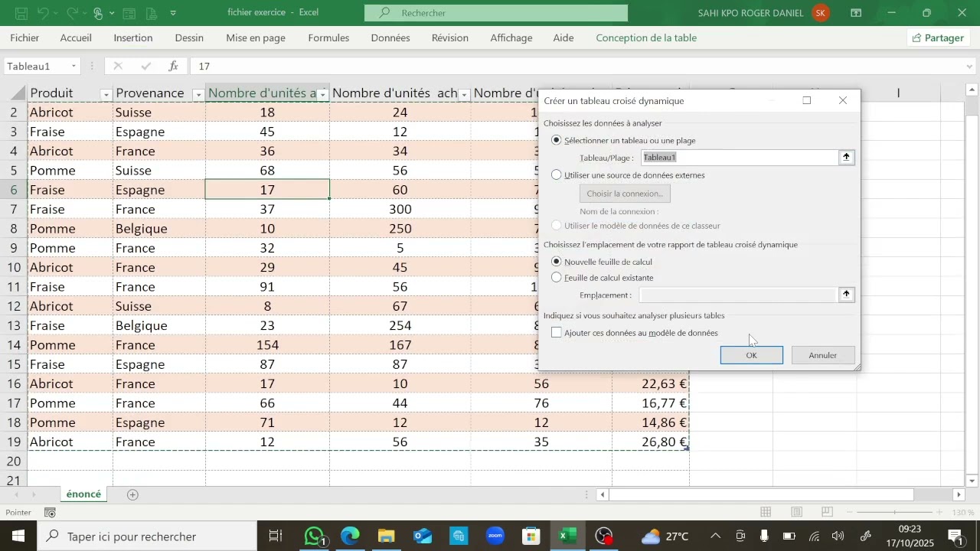This screenshot has width=980, height=551.
Task: Select 'Sélectionner un tableau ou une plage' radio
Action: [557, 141]
